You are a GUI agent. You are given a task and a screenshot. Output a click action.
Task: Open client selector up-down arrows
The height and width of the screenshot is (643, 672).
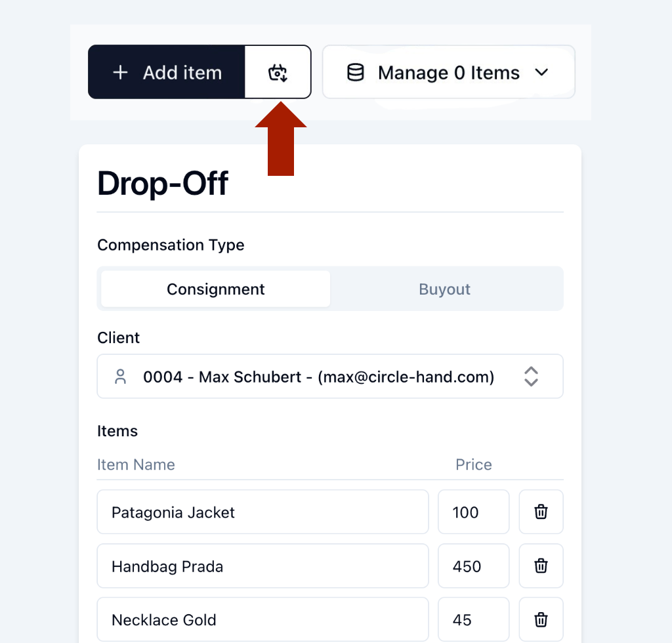pos(531,377)
